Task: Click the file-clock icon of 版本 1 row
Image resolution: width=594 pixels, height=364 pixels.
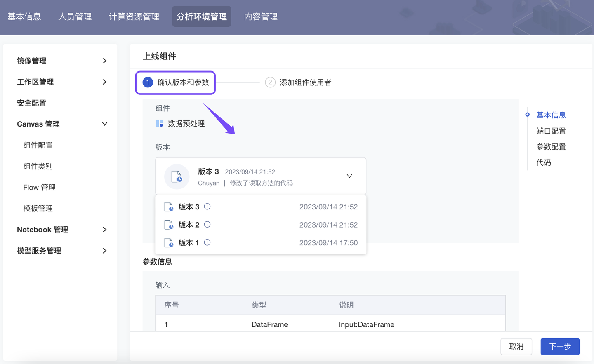Action: pyautogui.click(x=169, y=243)
